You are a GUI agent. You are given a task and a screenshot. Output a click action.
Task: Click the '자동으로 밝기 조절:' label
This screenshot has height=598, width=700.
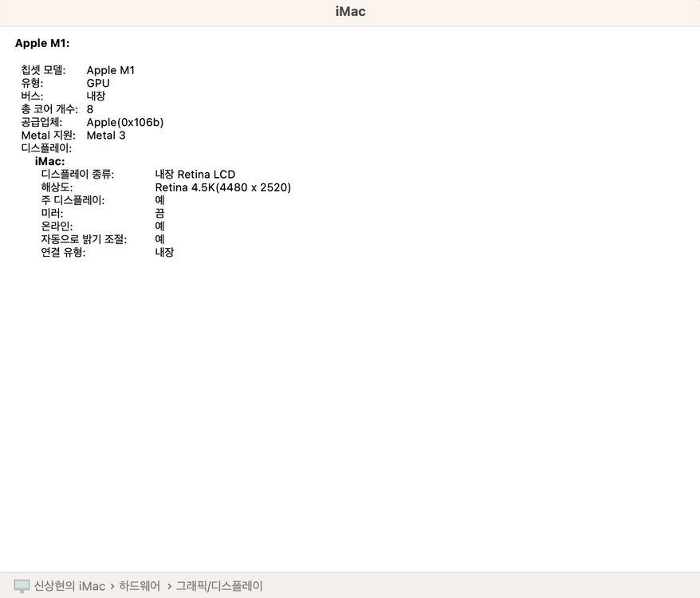point(84,239)
